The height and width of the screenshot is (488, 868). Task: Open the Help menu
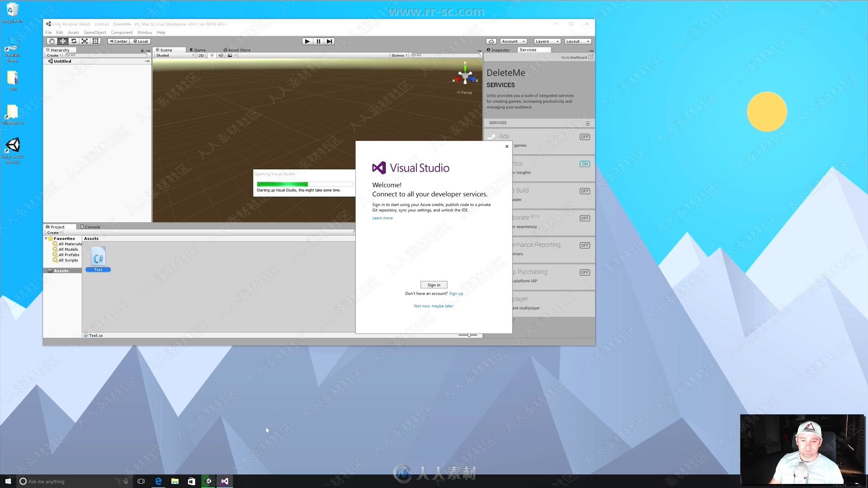point(161,33)
